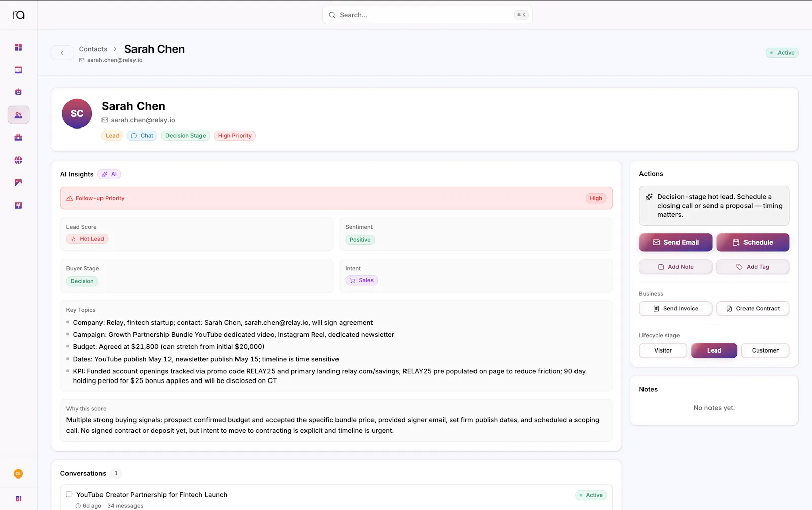
Task: Click the Active status badge at top right
Action: [782, 53]
